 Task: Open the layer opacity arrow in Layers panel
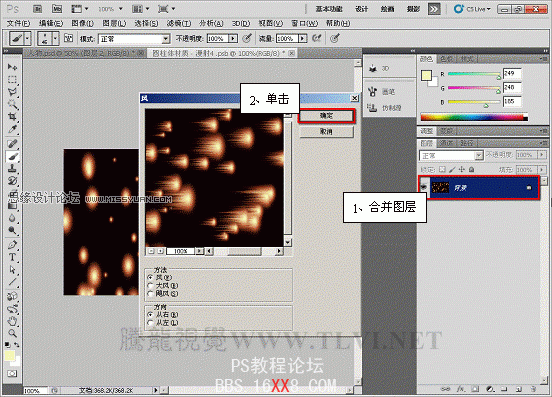(x=542, y=155)
